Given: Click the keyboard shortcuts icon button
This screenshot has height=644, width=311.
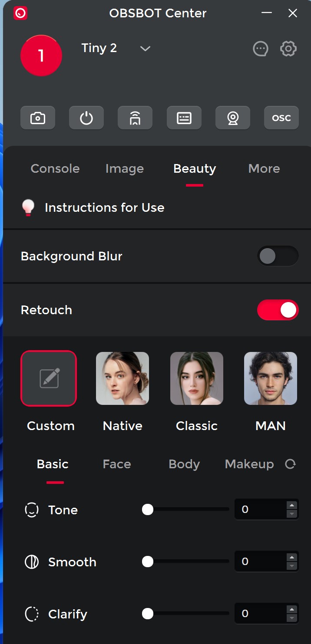Looking at the screenshot, I should [184, 118].
